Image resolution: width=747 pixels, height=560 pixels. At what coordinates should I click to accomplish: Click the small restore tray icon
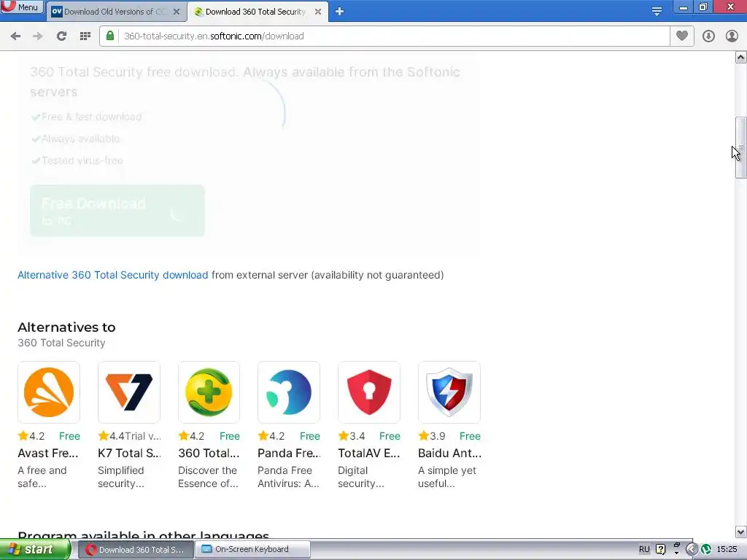[x=676, y=545]
